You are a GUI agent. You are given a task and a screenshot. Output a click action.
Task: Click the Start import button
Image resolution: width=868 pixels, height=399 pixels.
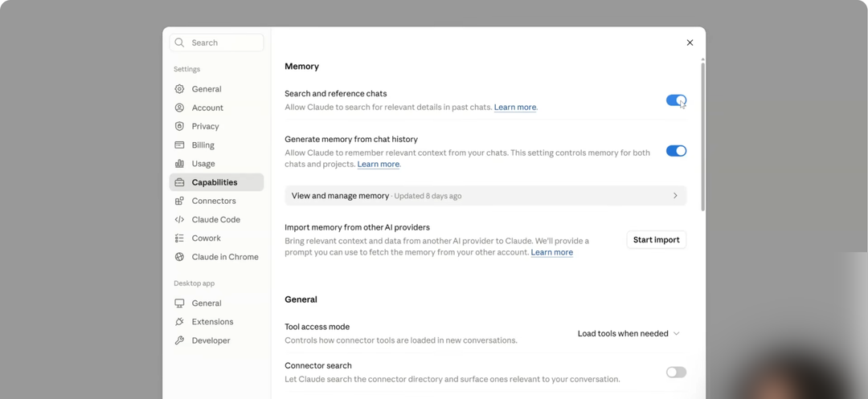pyautogui.click(x=656, y=240)
